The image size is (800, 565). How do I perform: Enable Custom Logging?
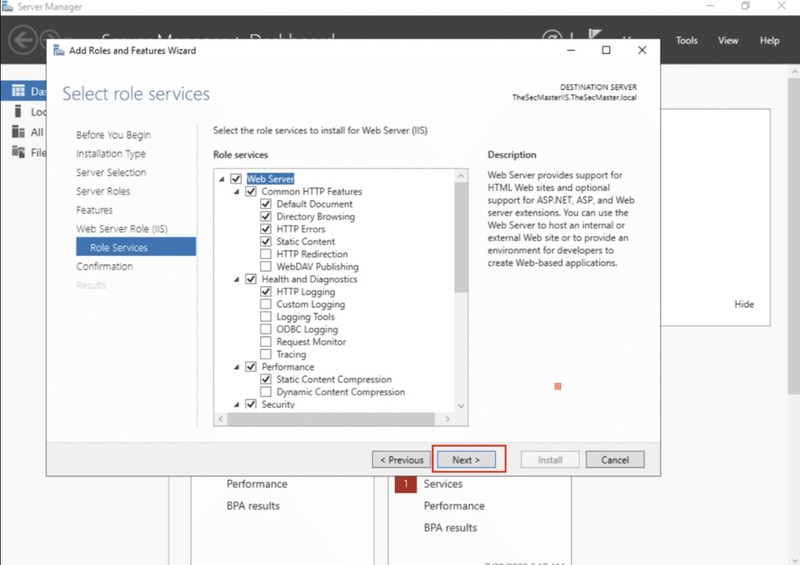tap(266, 304)
